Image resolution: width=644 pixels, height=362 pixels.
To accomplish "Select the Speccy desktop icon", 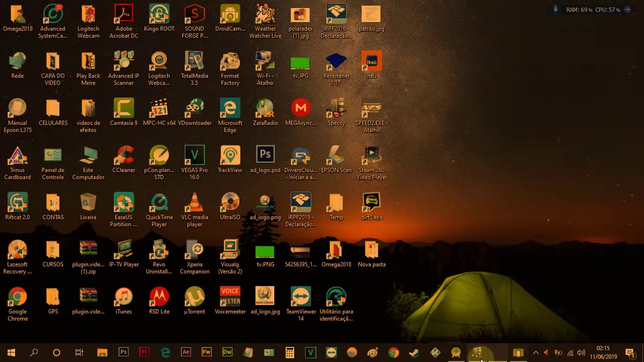I will pyautogui.click(x=336, y=112).
